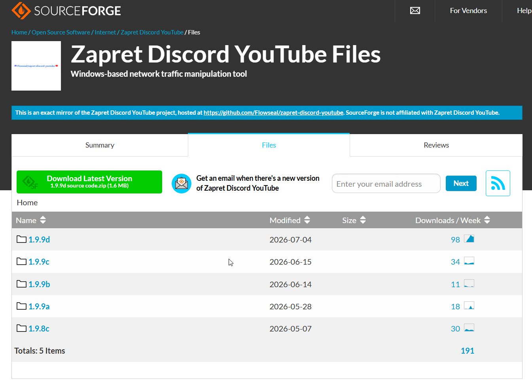This screenshot has width=532, height=392.
Task: Click the Totals: 5 Items text
Action: (x=40, y=351)
